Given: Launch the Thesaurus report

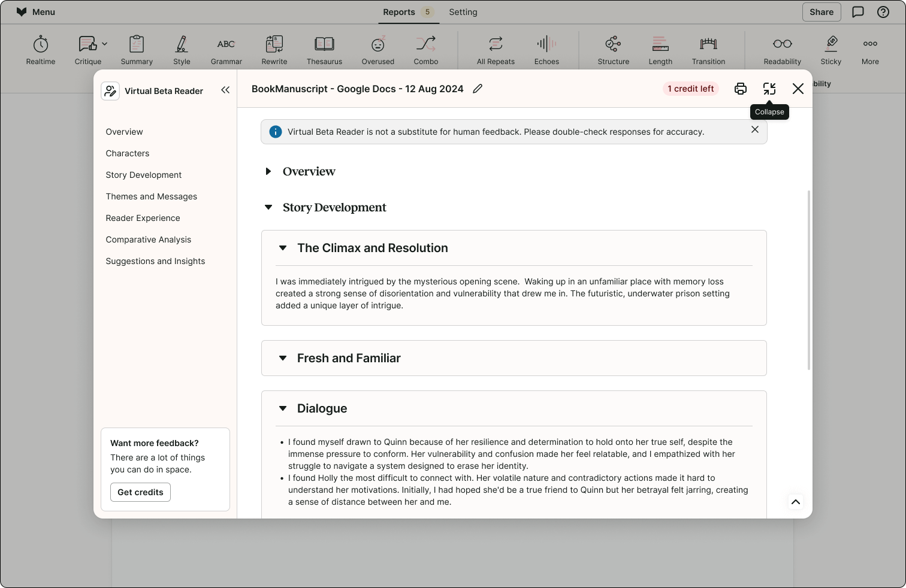Looking at the screenshot, I should (324, 49).
